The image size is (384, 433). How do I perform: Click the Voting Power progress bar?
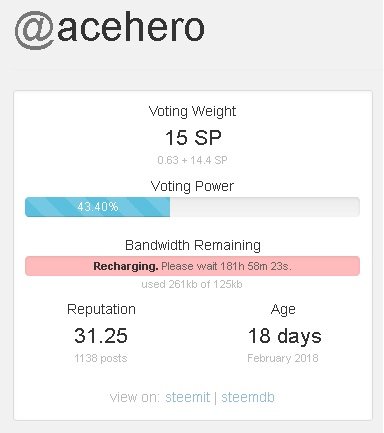point(192,207)
